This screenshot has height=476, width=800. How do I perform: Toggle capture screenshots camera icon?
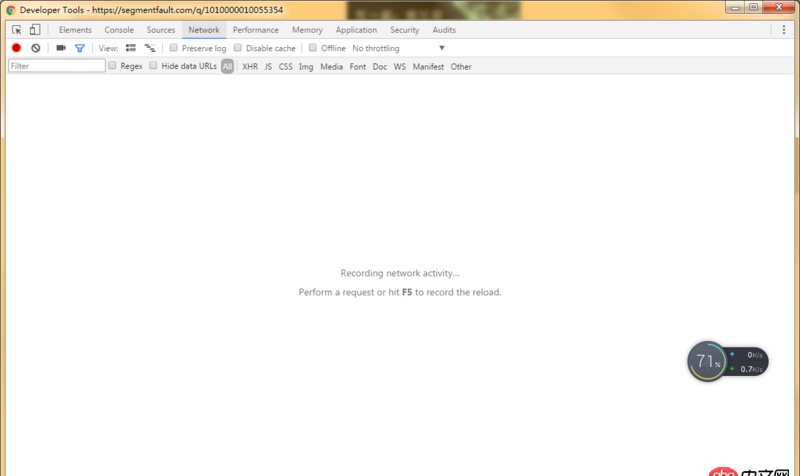pyautogui.click(x=61, y=48)
